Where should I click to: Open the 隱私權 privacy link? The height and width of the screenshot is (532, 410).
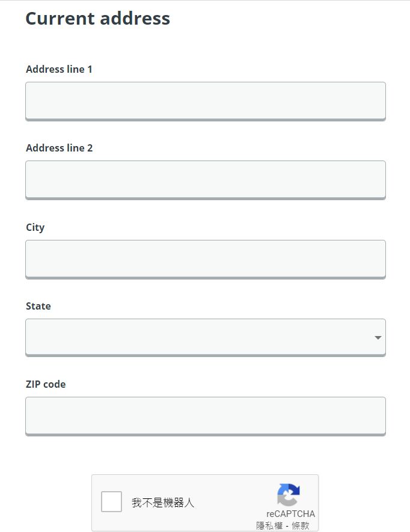point(269,525)
